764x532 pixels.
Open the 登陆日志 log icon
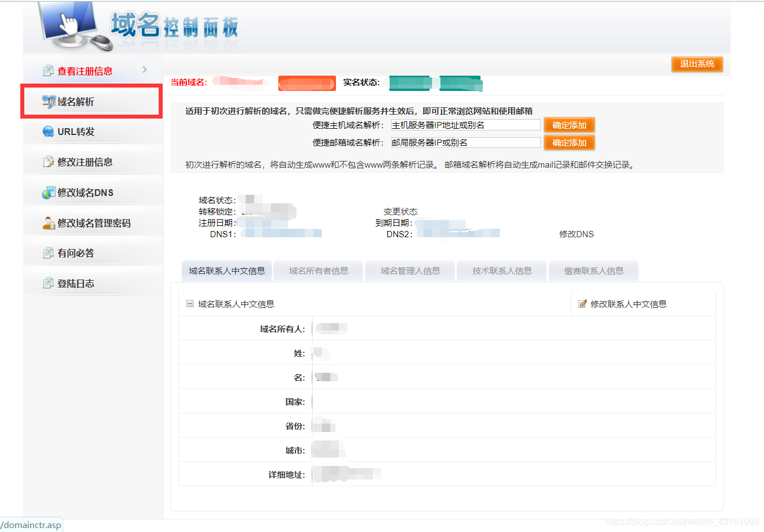click(x=50, y=283)
